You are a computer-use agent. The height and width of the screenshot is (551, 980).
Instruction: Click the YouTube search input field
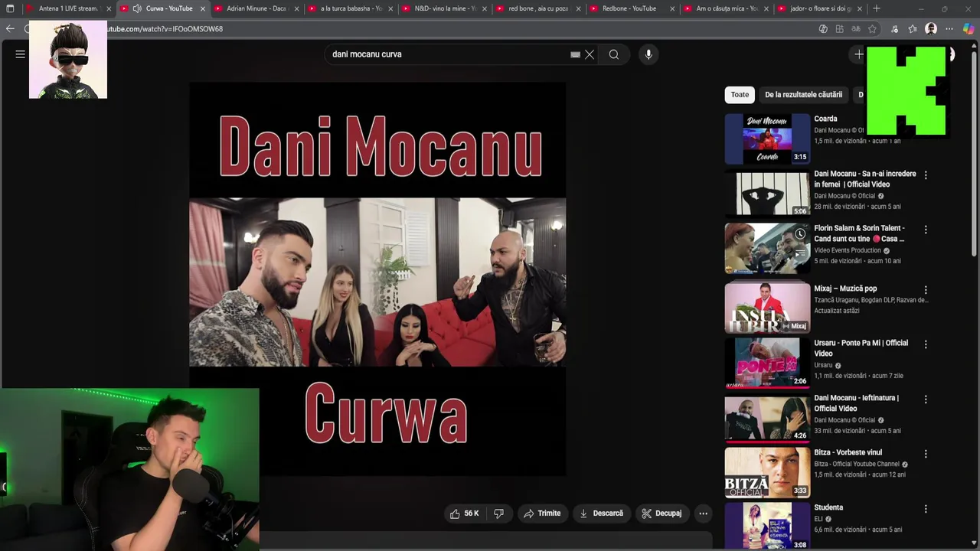[448, 54]
